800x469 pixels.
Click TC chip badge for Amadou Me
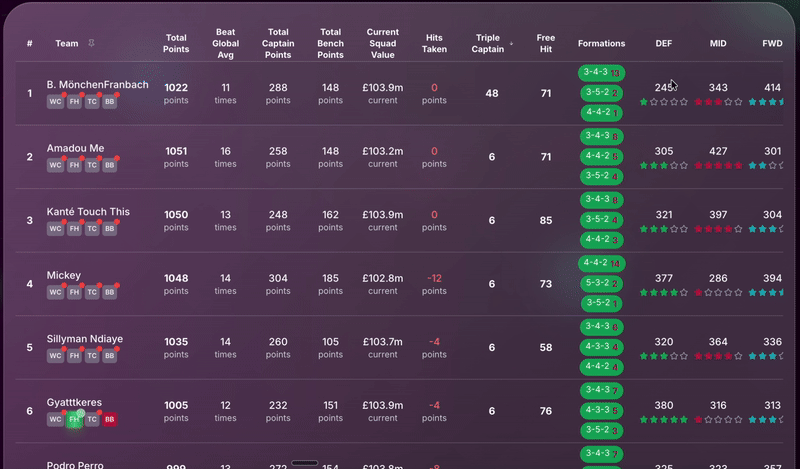(92, 165)
